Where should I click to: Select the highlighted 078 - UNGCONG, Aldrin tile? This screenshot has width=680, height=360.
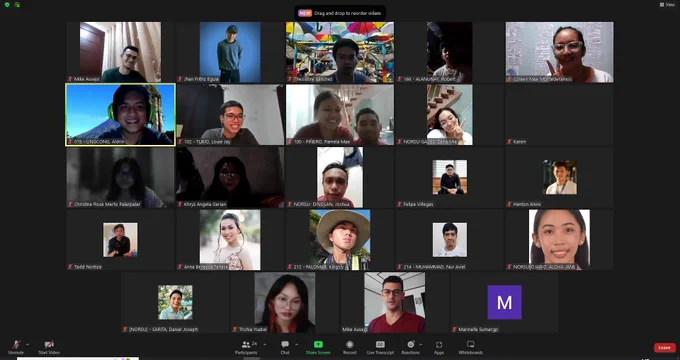pyautogui.click(x=120, y=115)
